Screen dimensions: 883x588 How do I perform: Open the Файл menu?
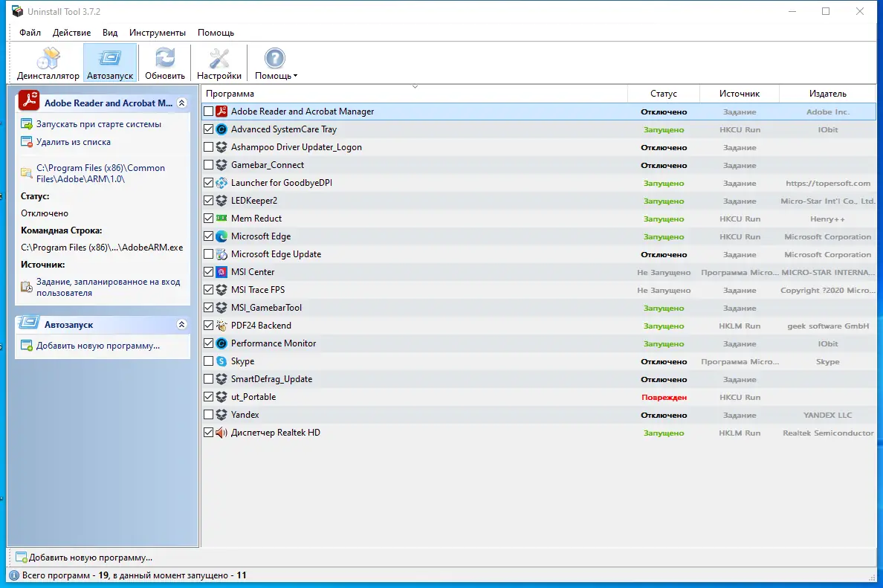click(x=30, y=33)
